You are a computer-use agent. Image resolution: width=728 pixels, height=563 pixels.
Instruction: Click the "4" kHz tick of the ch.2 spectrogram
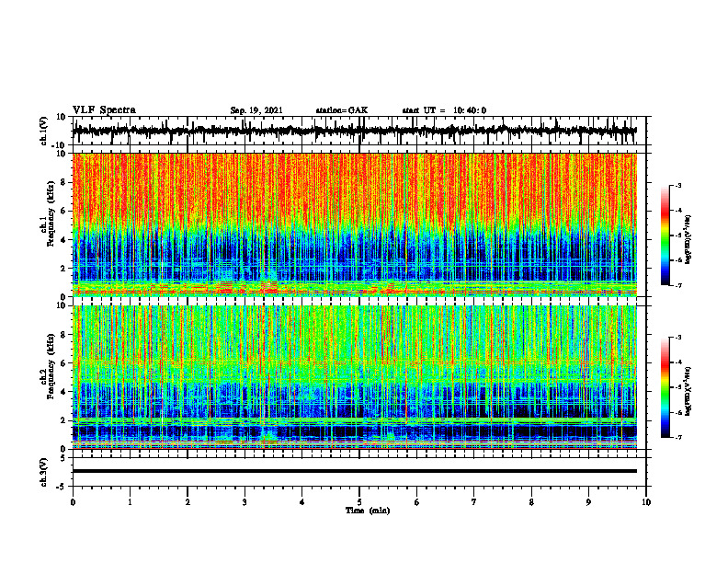(63, 392)
